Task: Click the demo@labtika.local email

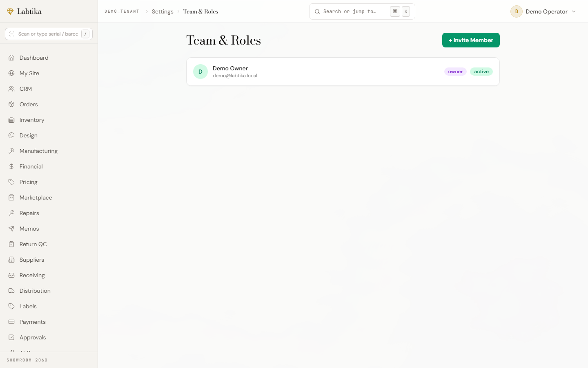Action: pos(235,76)
